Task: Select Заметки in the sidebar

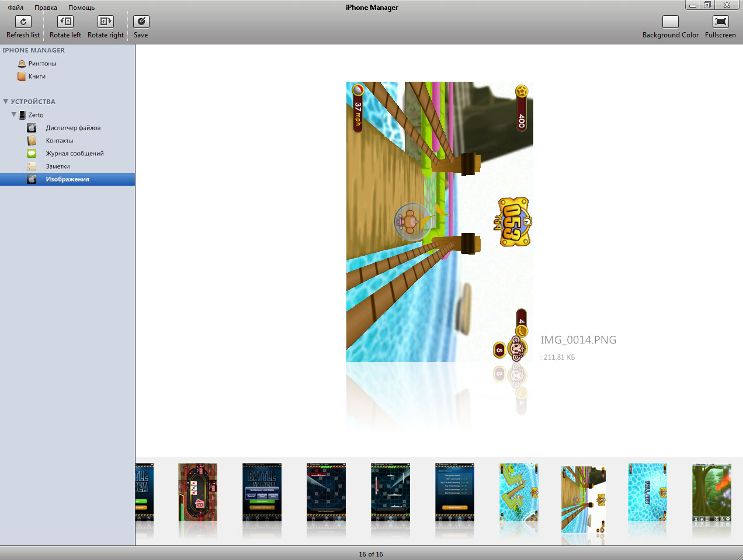Action: tap(58, 166)
